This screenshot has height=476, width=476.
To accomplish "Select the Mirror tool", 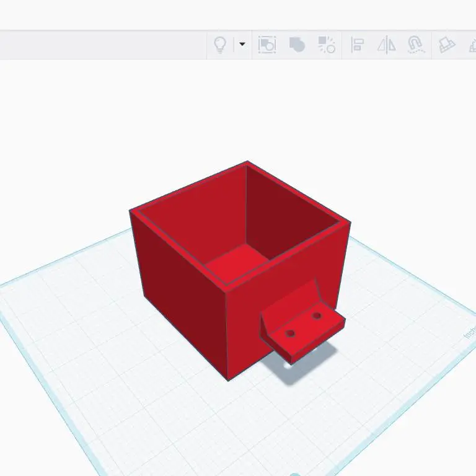I will pyautogui.click(x=387, y=45).
